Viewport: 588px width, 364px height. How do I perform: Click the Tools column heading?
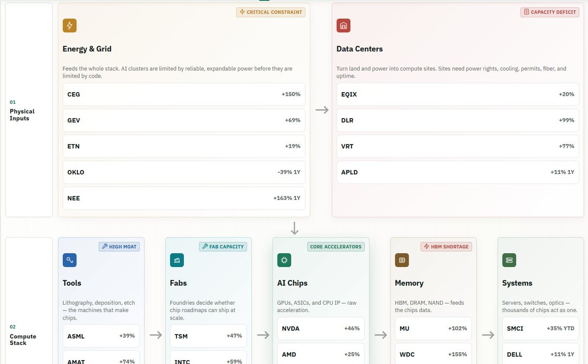point(72,283)
